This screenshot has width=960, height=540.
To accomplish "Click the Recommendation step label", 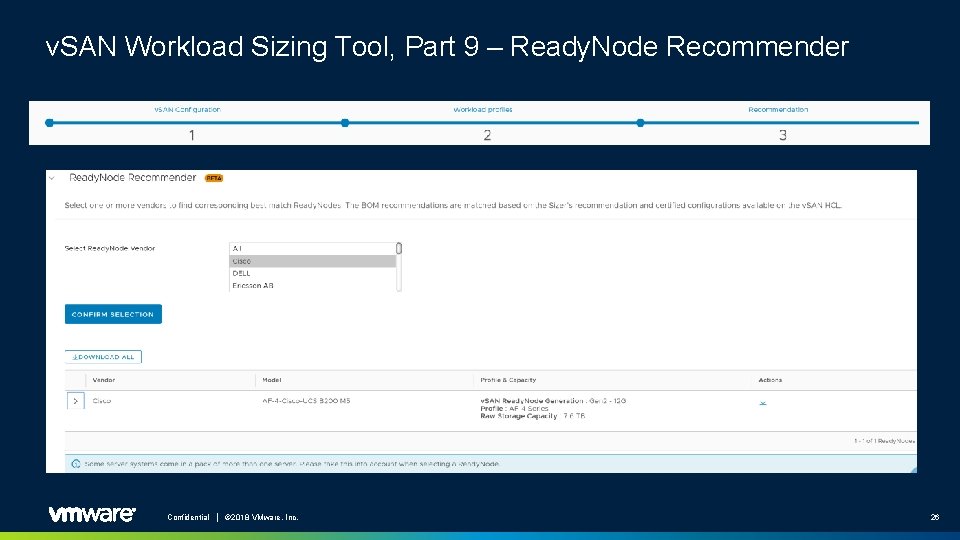I will pyautogui.click(x=778, y=110).
